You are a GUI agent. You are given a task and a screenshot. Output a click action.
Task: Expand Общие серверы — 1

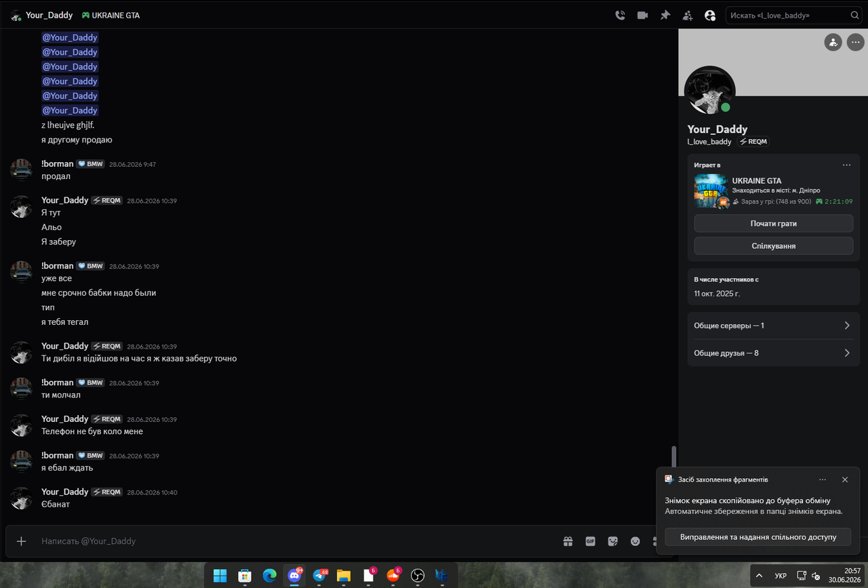point(773,326)
